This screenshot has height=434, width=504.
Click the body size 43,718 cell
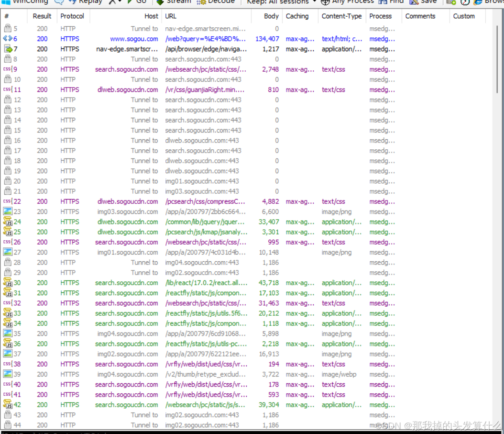[x=269, y=283]
